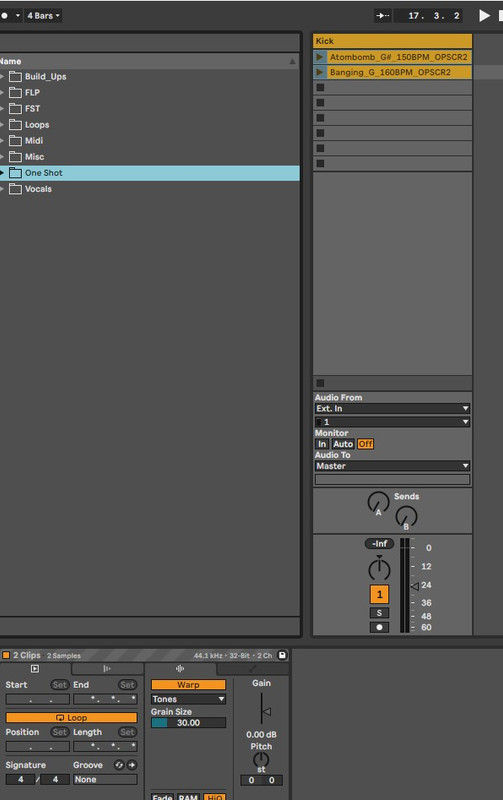Toggle the Warp button

pyautogui.click(x=188, y=685)
